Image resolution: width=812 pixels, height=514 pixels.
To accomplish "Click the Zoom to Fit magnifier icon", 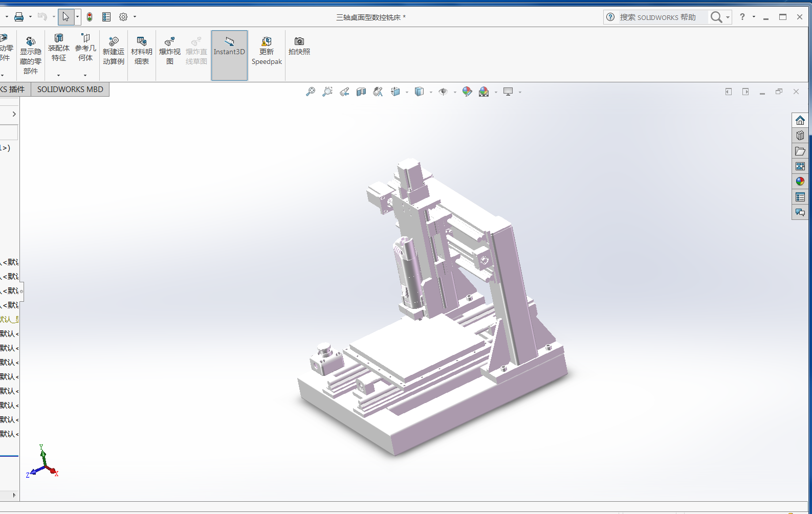I will 310,92.
